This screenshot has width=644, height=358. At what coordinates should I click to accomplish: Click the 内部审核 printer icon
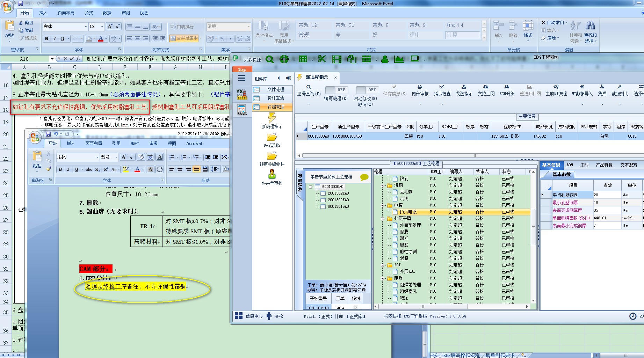[420, 87]
